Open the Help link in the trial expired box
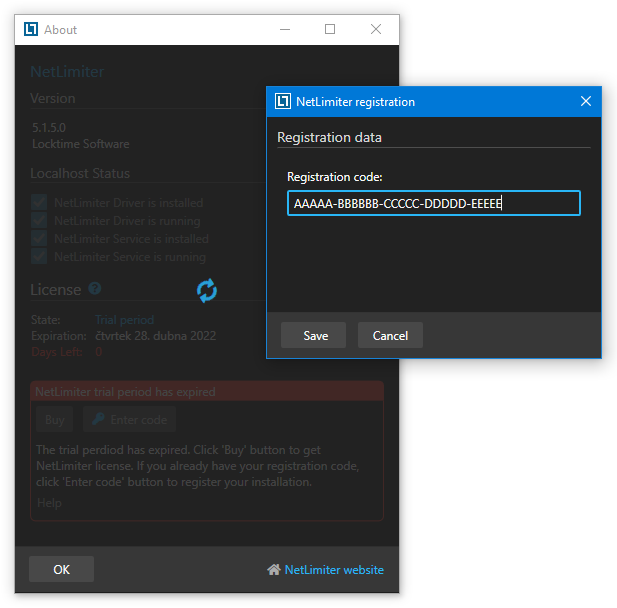This screenshot has height=608, width=617. click(x=49, y=503)
